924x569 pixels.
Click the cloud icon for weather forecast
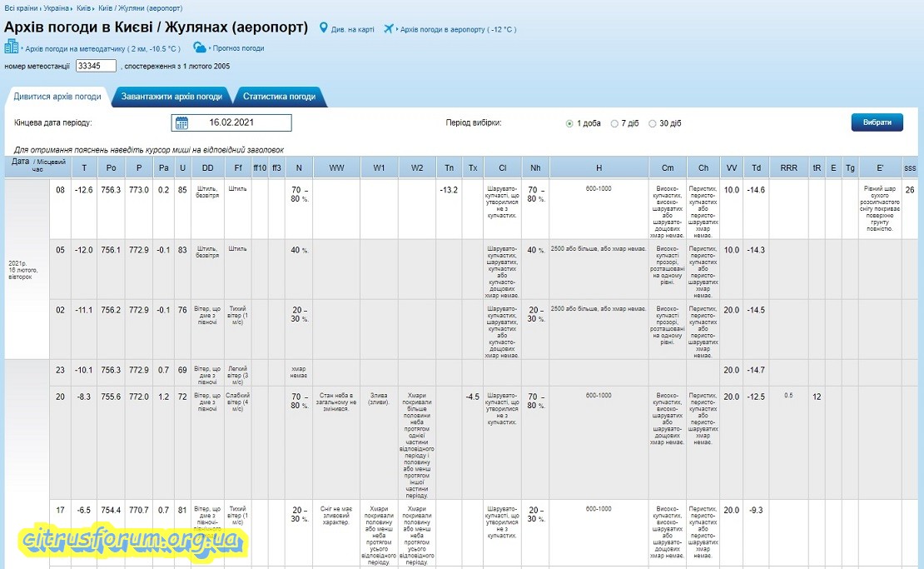200,47
